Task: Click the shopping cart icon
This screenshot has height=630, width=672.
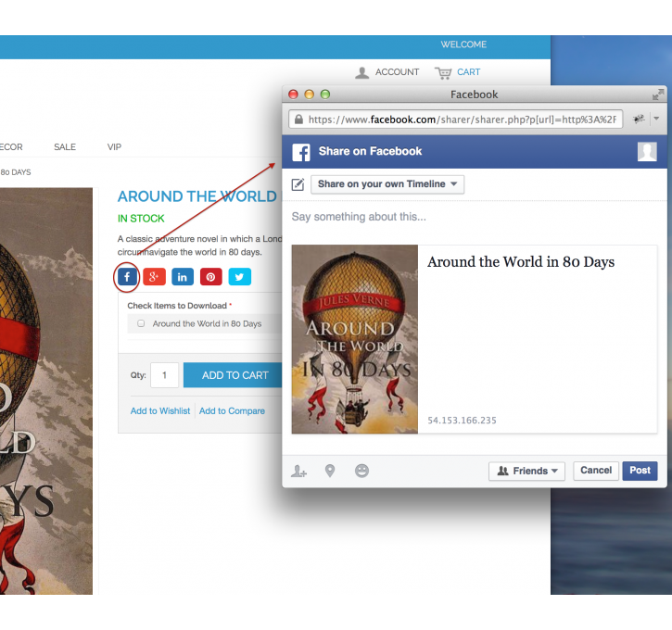Action: tap(443, 73)
